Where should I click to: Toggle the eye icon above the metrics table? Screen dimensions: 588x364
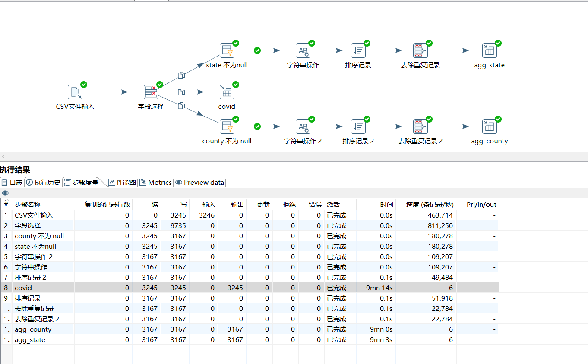click(5, 193)
